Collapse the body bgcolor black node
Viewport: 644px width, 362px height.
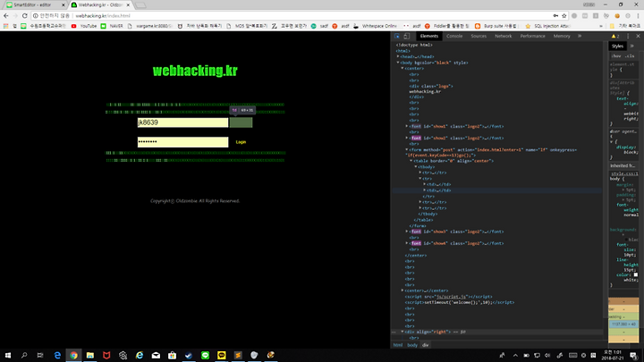click(x=397, y=63)
